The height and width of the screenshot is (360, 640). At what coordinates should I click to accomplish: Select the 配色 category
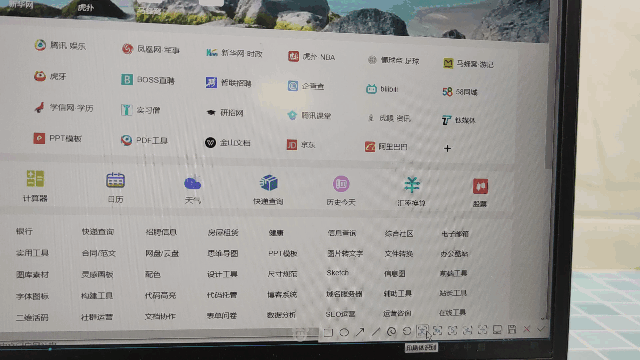(153, 274)
